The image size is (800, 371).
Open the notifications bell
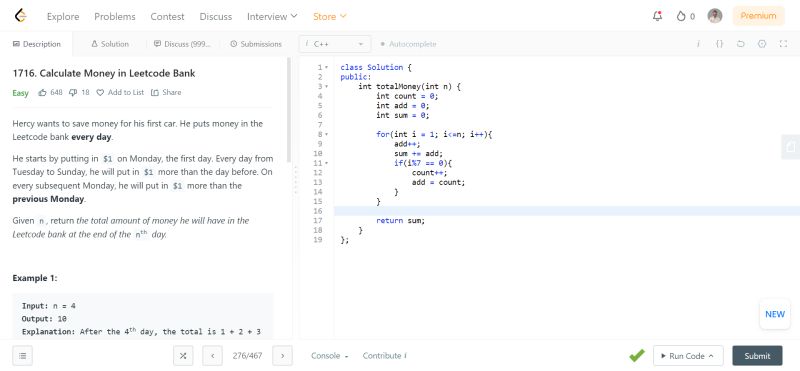click(x=657, y=16)
